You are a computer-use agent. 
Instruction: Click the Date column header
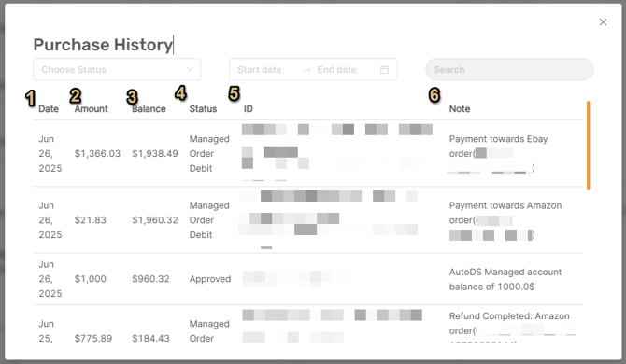click(x=49, y=109)
